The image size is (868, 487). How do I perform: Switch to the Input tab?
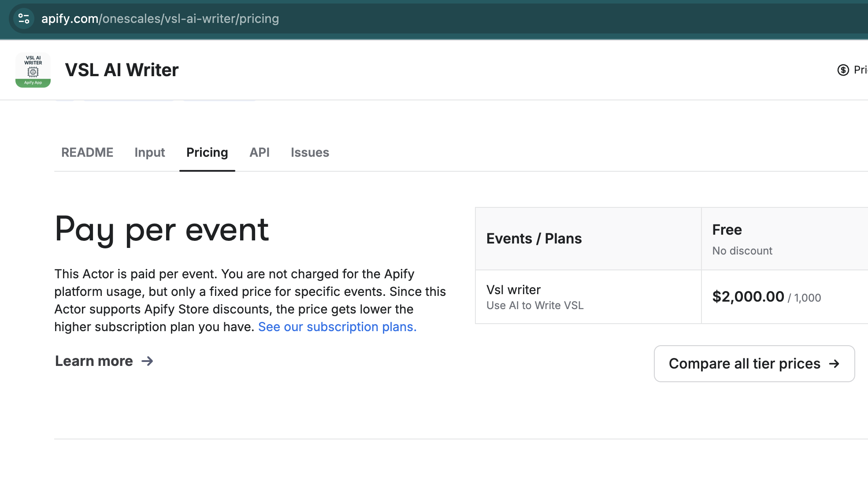[x=149, y=152]
